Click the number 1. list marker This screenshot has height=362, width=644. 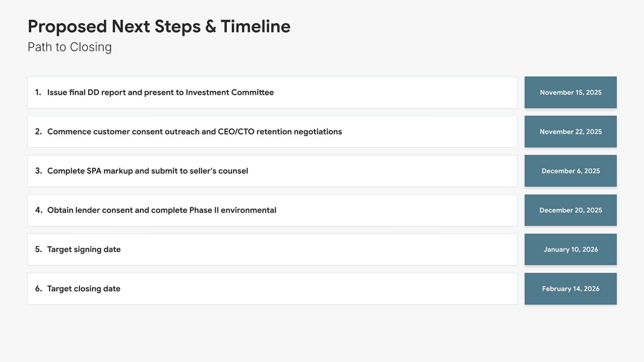point(38,93)
